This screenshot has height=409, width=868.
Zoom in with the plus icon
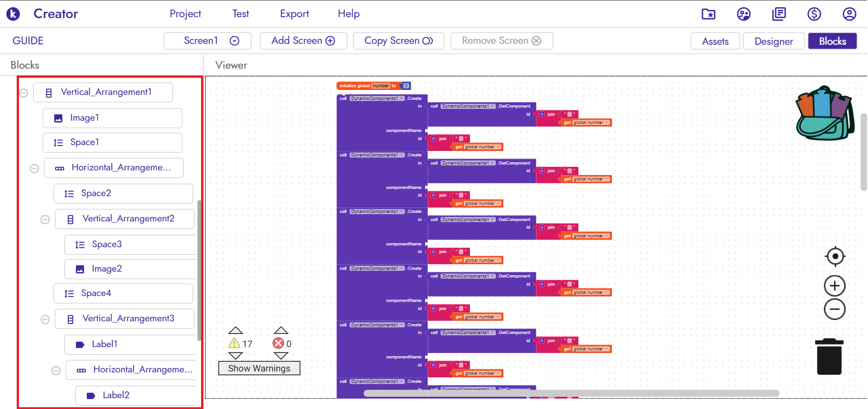click(835, 286)
